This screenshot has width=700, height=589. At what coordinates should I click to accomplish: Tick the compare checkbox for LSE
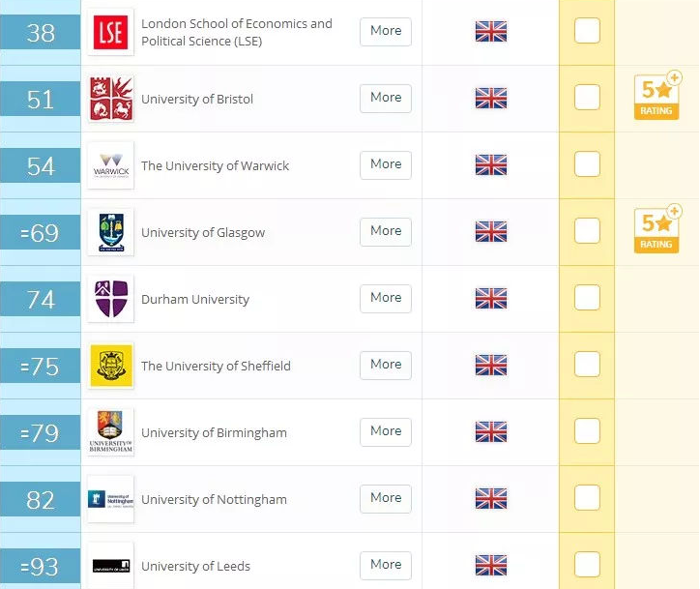tap(587, 30)
